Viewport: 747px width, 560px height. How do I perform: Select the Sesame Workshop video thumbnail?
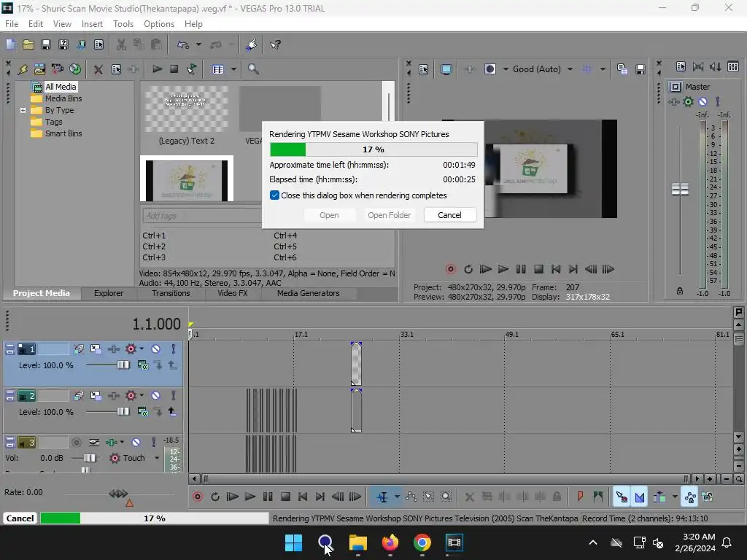(x=186, y=180)
